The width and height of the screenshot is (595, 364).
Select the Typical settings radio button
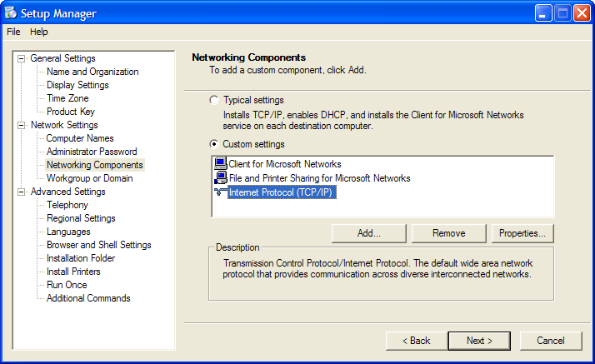tap(214, 100)
